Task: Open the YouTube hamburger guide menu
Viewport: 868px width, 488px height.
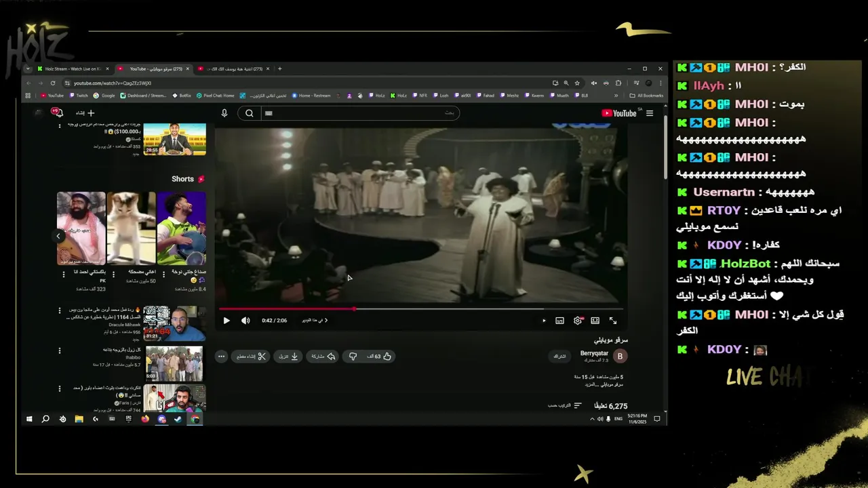Action: coord(650,113)
